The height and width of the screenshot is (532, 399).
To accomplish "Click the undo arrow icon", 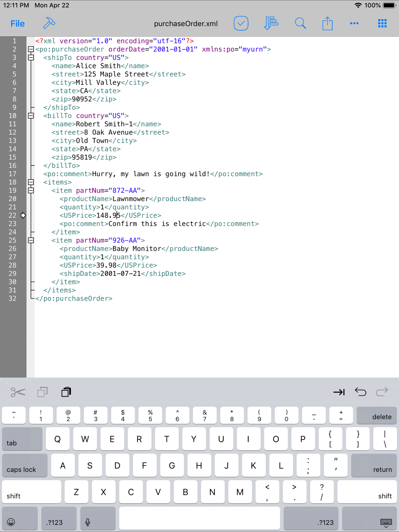I will click(x=360, y=392).
